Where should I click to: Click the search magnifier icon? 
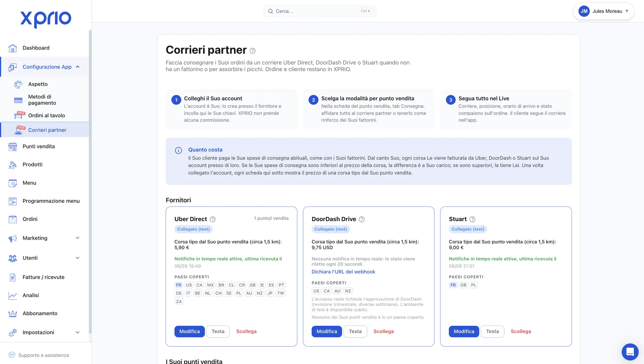tap(270, 11)
